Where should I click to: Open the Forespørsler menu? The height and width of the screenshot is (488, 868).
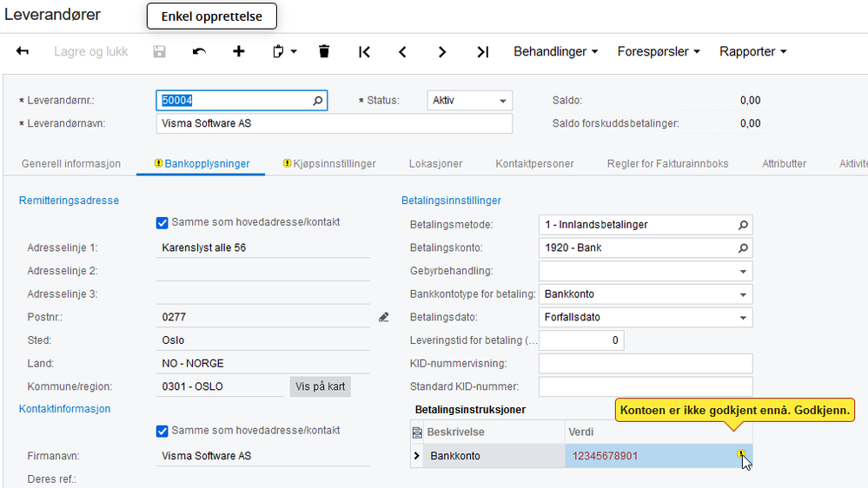coord(659,51)
